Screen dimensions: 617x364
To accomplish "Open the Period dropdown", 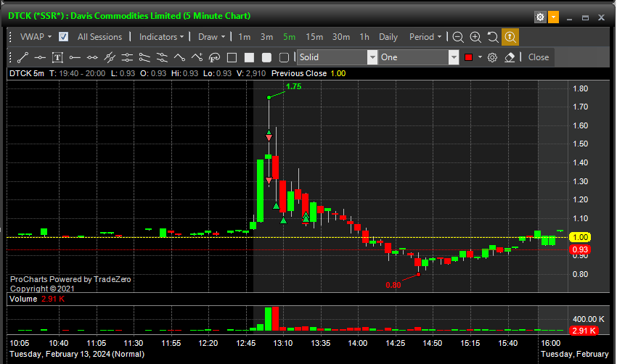I will pyautogui.click(x=425, y=37).
